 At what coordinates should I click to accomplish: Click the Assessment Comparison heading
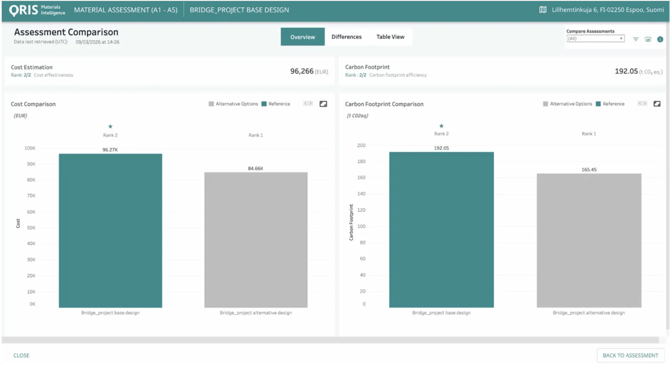tap(66, 32)
